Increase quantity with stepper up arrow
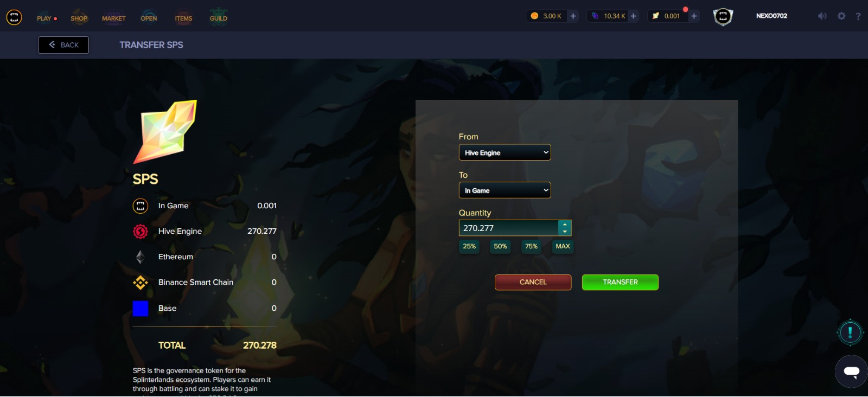 click(565, 225)
